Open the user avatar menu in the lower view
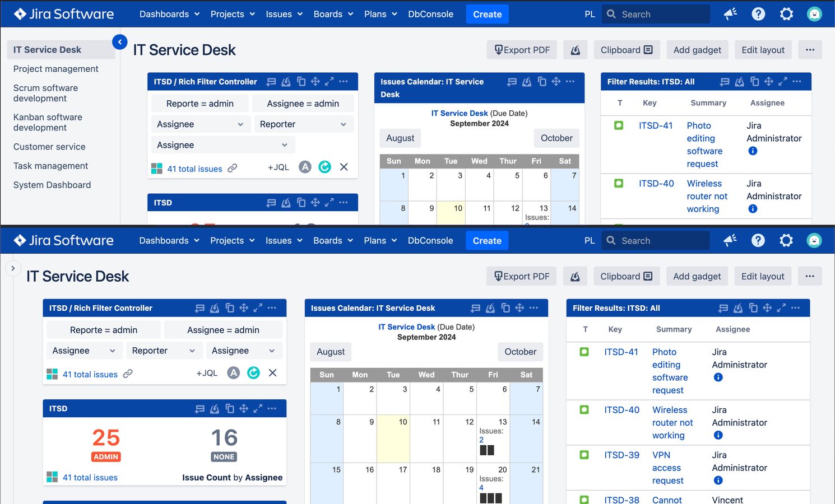Screen dimensions: 835x504 click(814, 240)
